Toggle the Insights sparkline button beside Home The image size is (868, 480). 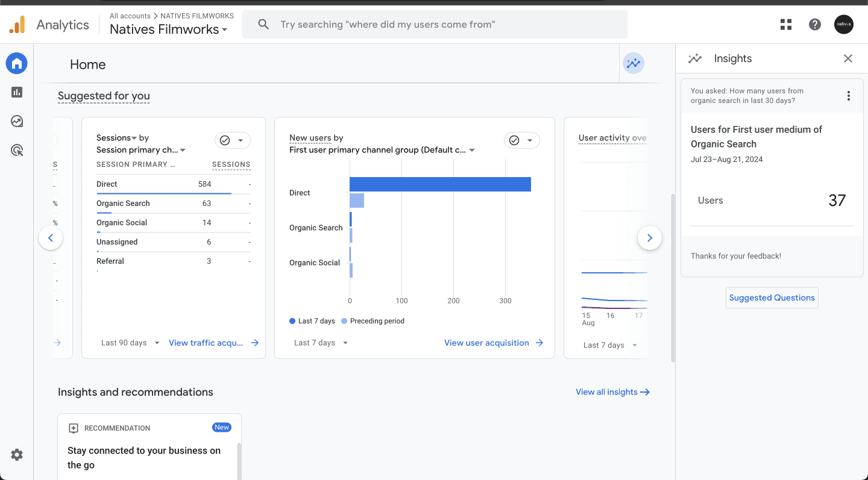(x=634, y=63)
